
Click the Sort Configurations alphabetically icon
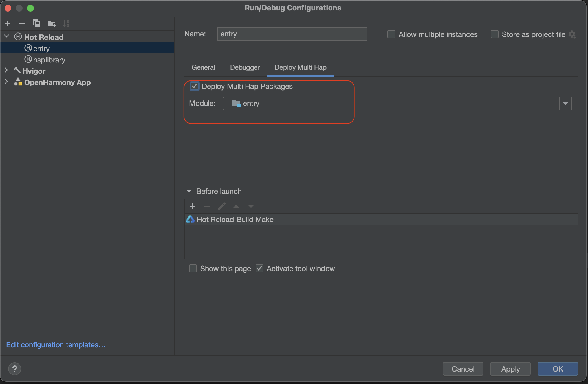click(x=66, y=23)
